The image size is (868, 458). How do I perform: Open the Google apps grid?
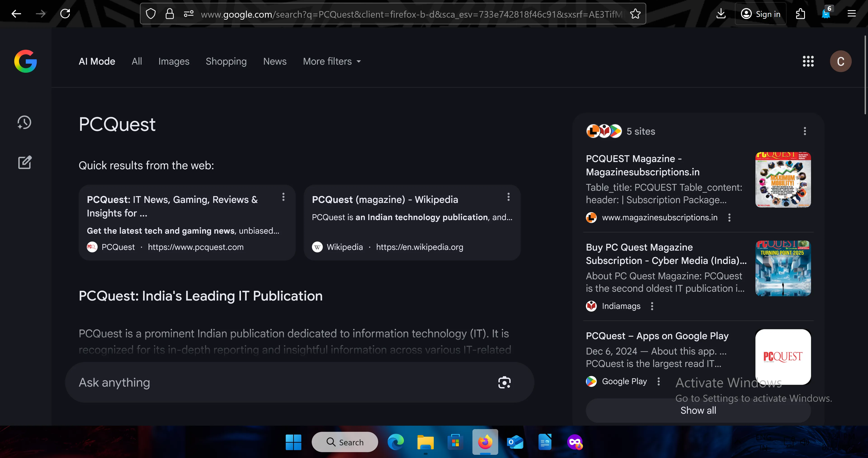(x=808, y=61)
